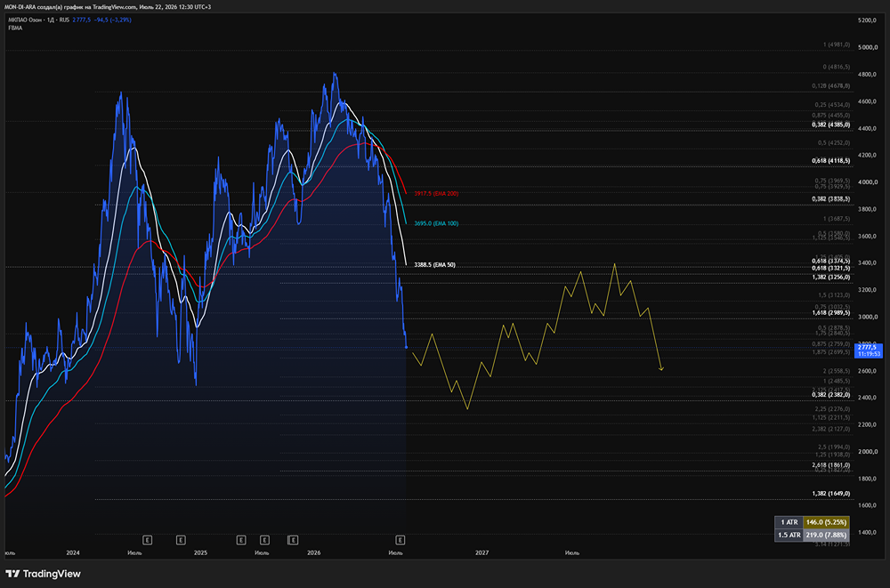
Task: Click the earnings E marker just before Июль 2025
Action: coord(241,540)
